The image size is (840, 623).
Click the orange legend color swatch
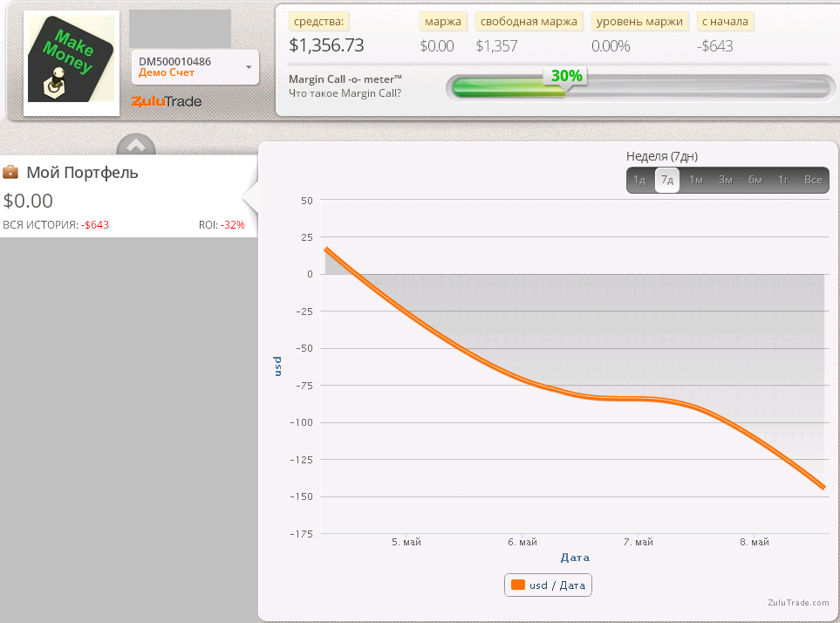[x=518, y=585]
